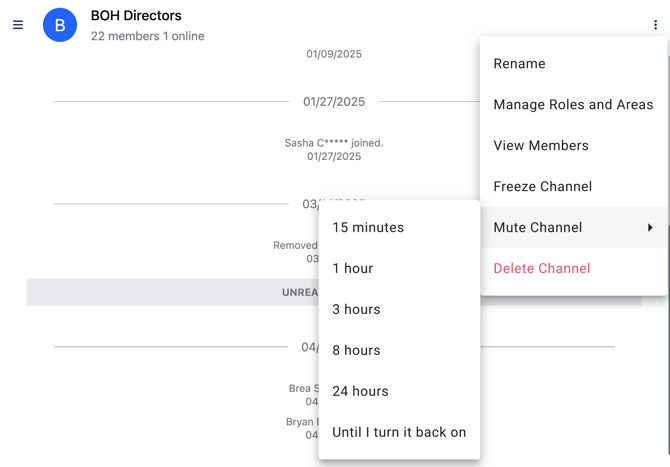Click the BOH Directors channel title
The width and height of the screenshot is (670, 467).
tap(136, 16)
